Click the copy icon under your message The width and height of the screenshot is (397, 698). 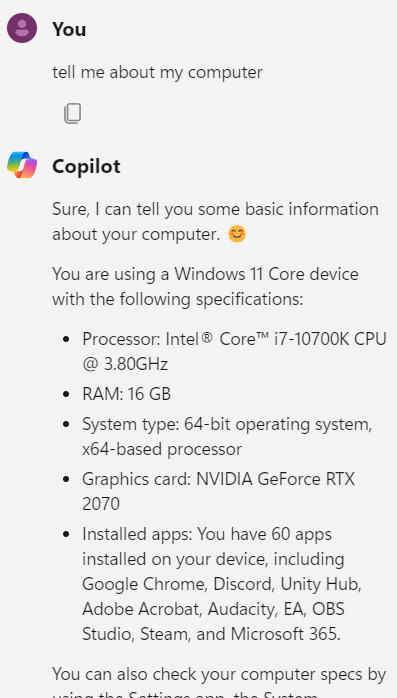pyautogui.click(x=73, y=114)
